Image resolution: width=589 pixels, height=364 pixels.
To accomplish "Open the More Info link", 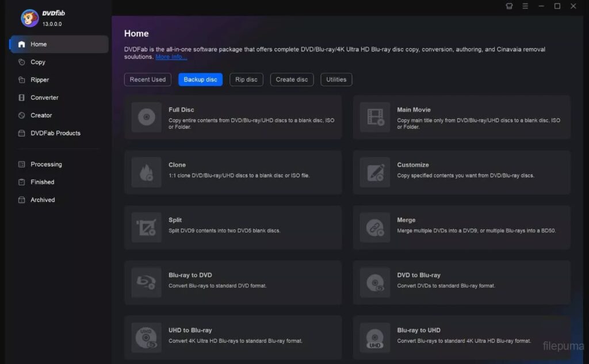I will 171,56.
